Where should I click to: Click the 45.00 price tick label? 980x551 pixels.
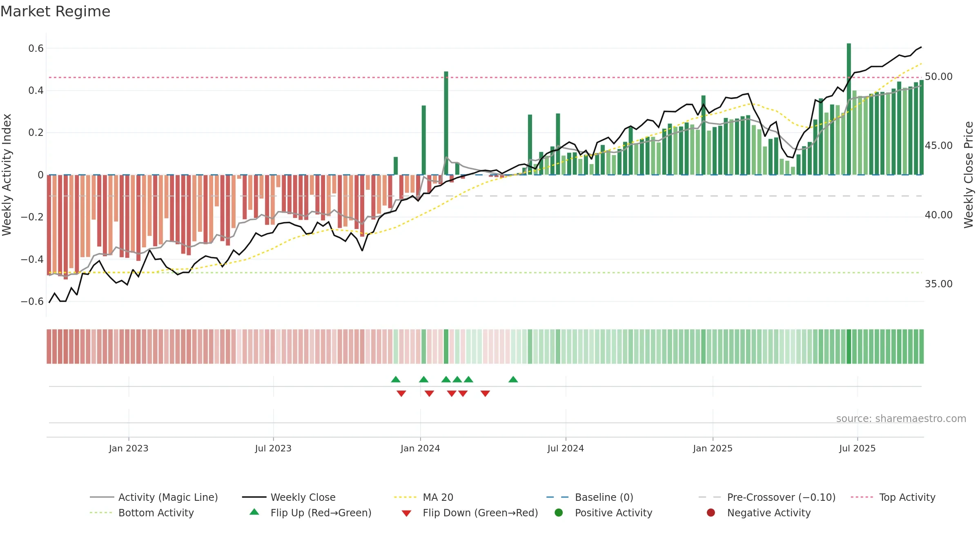click(939, 146)
